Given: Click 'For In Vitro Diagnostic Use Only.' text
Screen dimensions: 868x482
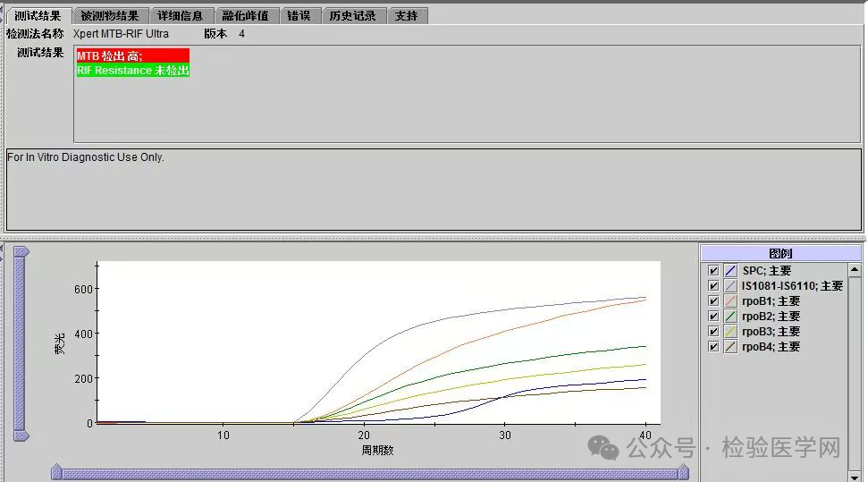Looking at the screenshot, I should pyautogui.click(x=85, y=157).
